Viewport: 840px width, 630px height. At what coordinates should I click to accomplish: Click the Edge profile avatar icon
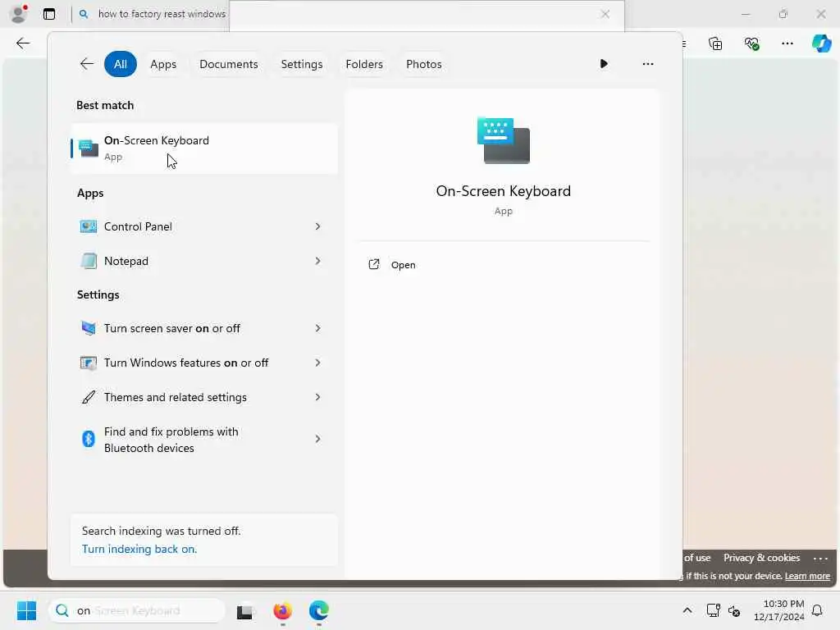(x=19, y=14)
